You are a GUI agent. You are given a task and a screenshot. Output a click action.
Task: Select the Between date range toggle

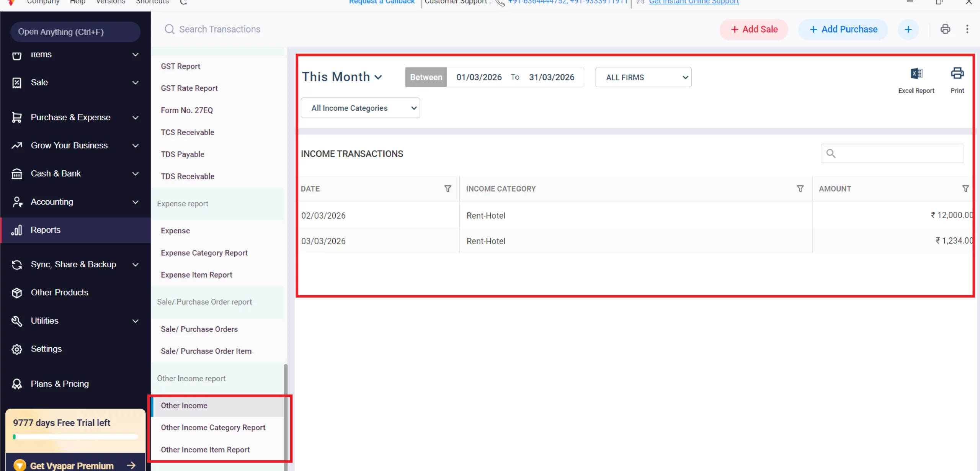426,77
